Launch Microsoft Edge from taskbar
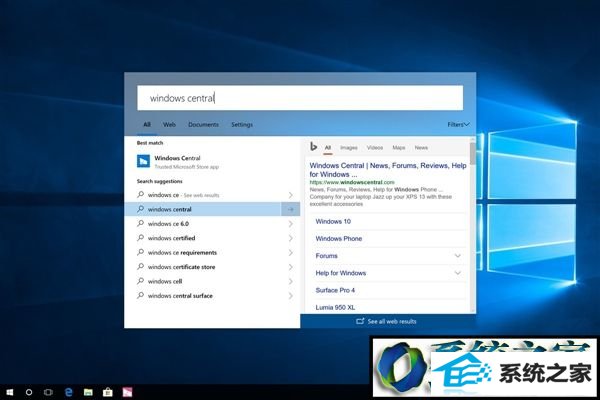Viewport: 600px width, 400px height. tap(69, 392)
